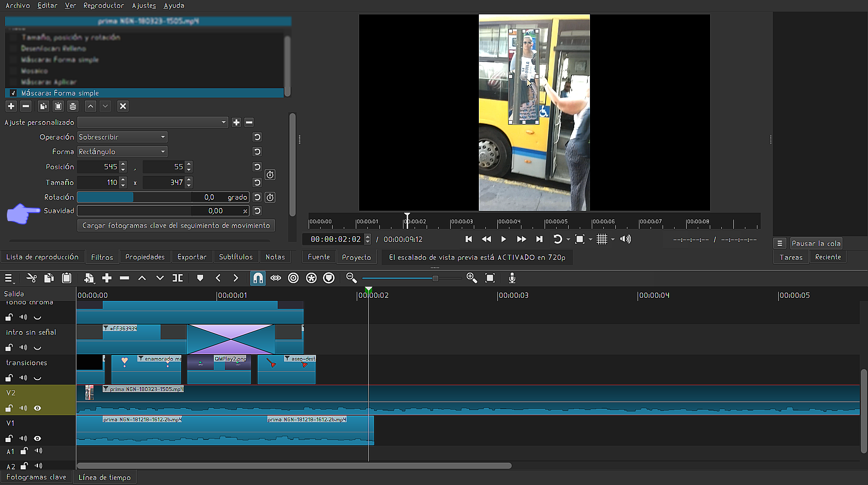This screenshot has height=485, width=868.
Task: Click position keyframe stopwatch icon
Action: [x=270, y=175]
